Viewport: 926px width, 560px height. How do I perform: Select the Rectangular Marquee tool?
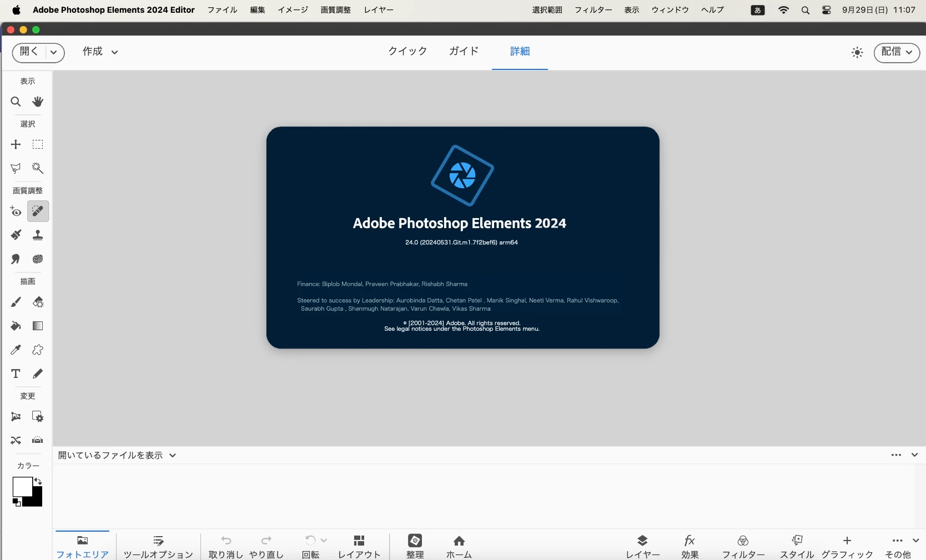click(38, 144)
